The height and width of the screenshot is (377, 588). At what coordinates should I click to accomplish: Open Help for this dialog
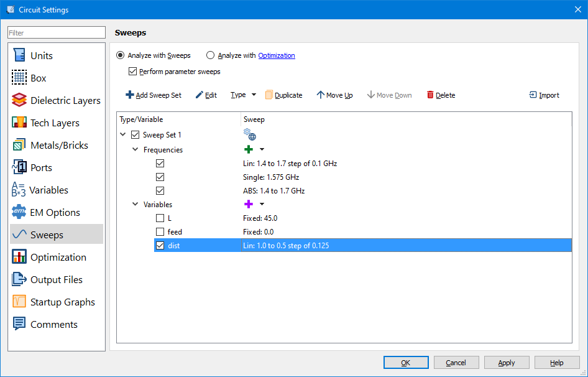point(557,363)
